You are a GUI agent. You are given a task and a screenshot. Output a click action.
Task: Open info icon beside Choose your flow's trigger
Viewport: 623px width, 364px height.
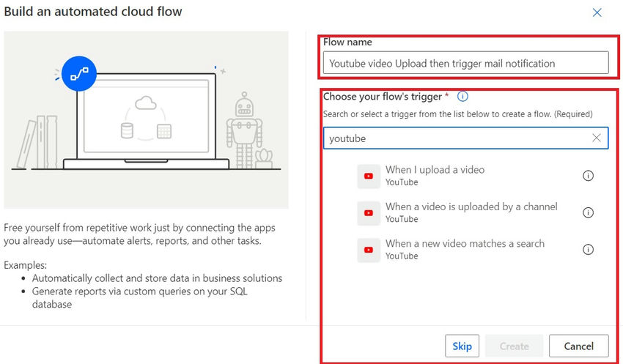point(462,97)
